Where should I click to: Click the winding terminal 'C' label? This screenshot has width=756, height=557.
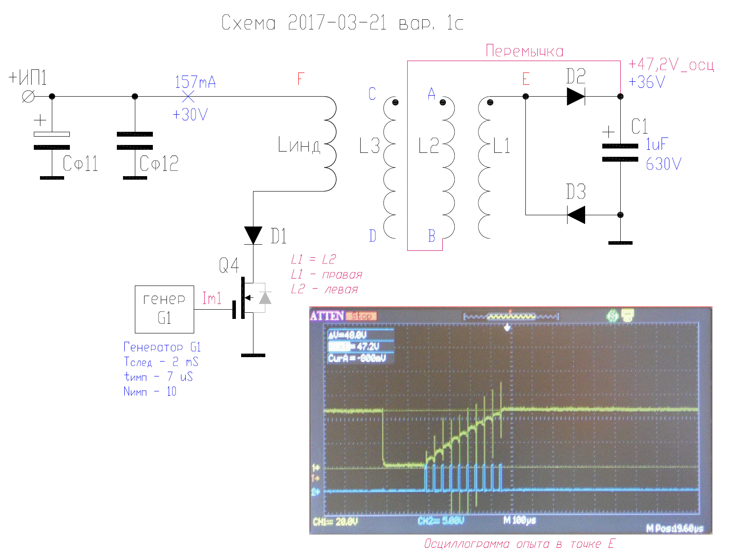372,94
